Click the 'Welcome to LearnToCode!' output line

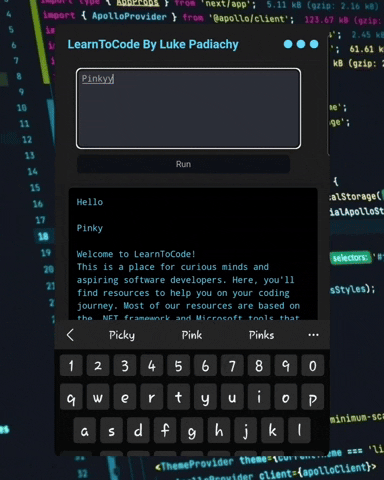click(x=136, y=254)
